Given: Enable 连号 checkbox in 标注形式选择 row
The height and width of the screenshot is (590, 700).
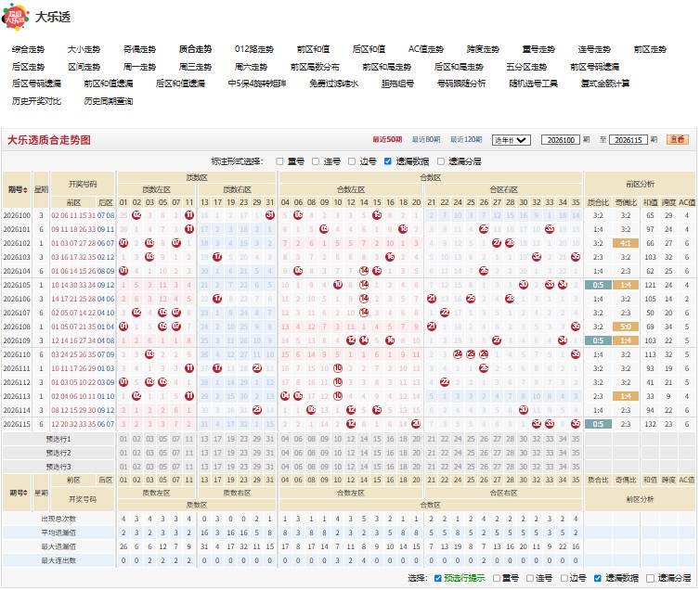Looking at the screenshot, I should click(x=316, y=161).
